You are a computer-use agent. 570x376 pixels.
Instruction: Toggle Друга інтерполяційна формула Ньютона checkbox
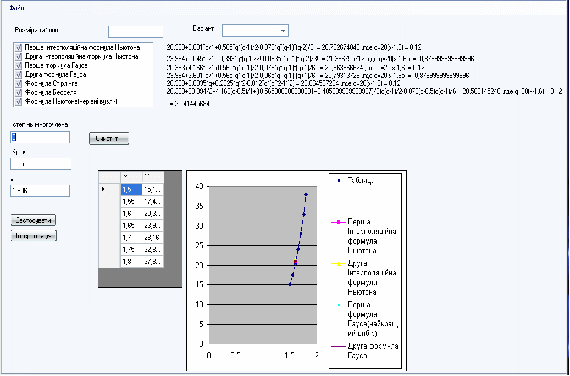pos(19,57)
